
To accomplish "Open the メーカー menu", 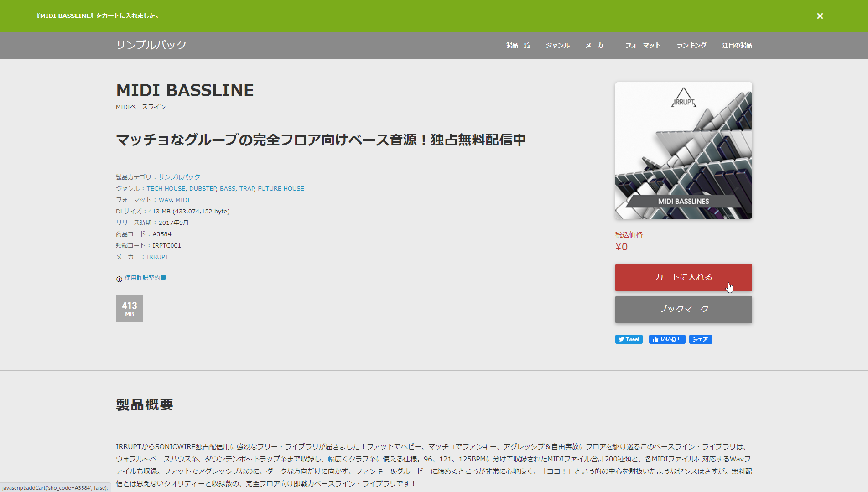I will click(x=598, y=45).
